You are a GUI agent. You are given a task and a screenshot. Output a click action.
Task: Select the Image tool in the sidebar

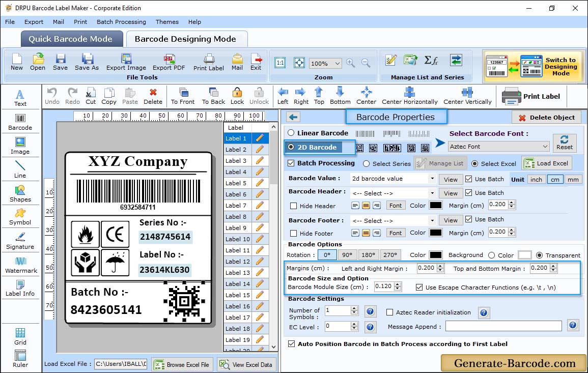pyautogui.click(x=20, y=146)
